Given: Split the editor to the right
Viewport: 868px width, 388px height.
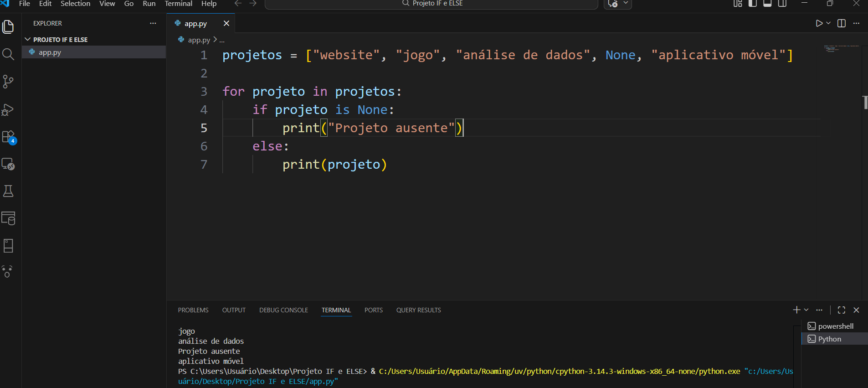Looking at the screenshot, I should point(842,23).
